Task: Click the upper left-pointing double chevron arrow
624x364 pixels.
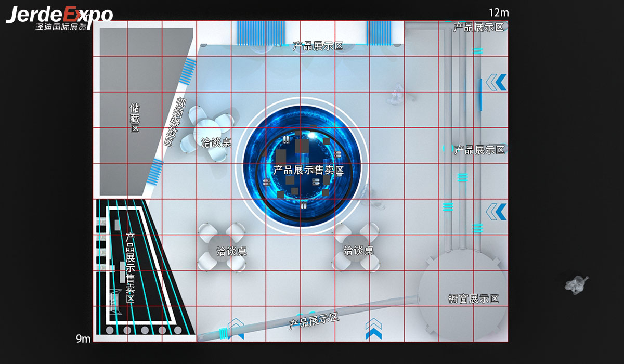Action: 496,83
